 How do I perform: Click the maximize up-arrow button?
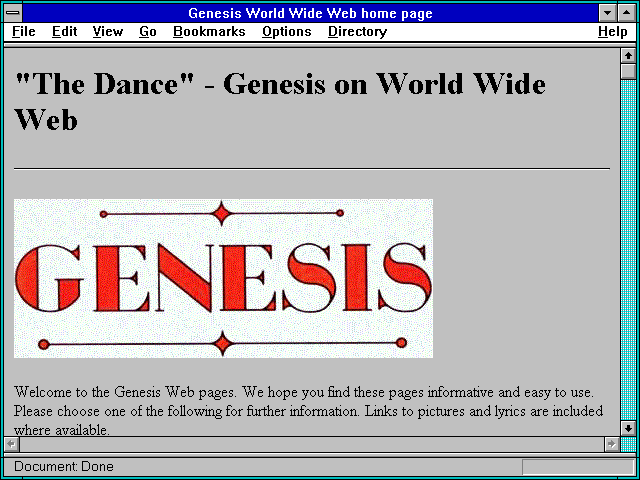(x=627, y=13)
